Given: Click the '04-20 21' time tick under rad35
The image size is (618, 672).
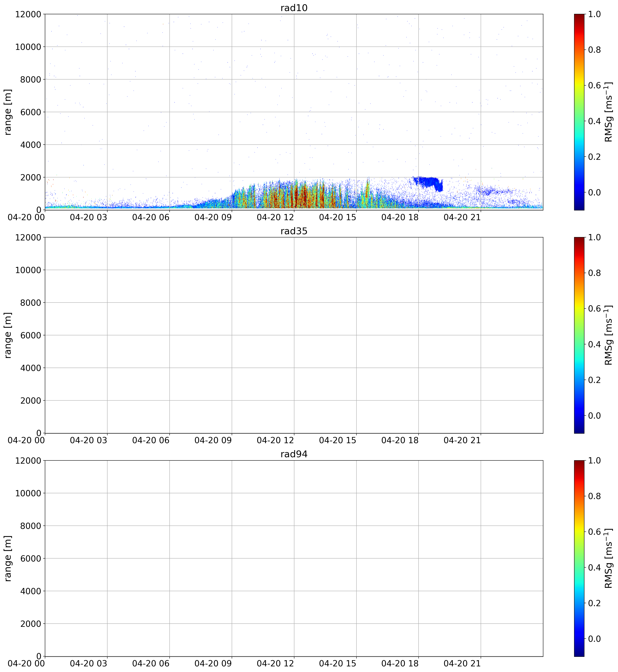Looking at the screenshot, I should click(x=462, y=440).
